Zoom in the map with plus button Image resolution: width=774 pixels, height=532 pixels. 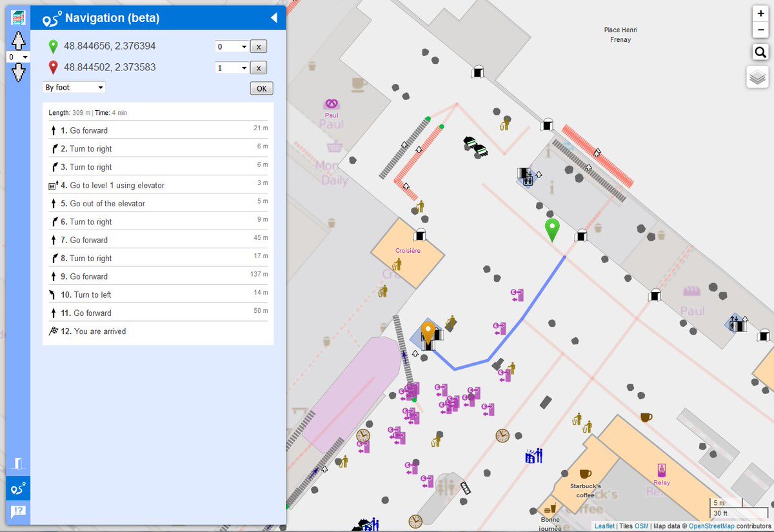tap(761, 13)
